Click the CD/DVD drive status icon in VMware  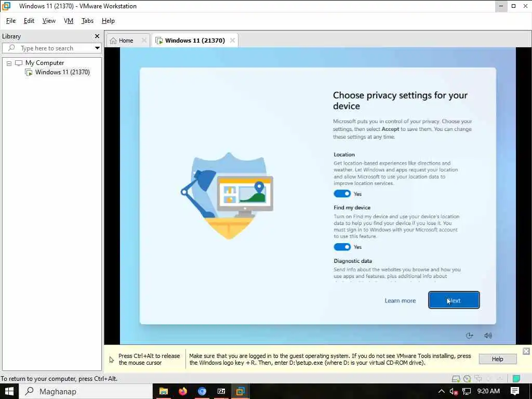pyautogui.click(x=467, y=379)
